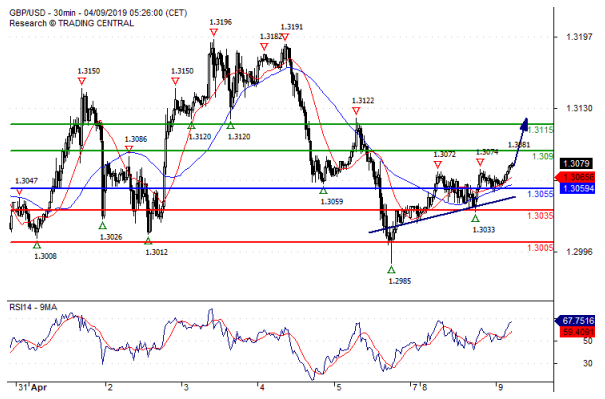The width and height of the screenshot is (605, 399).
Task: Select the green triangle at 1.3059
Action: point(323,191)
